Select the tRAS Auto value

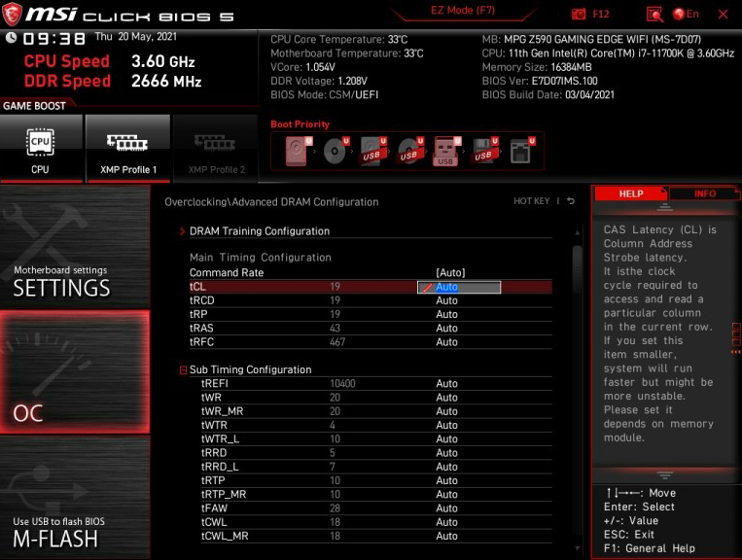point(446,329)
